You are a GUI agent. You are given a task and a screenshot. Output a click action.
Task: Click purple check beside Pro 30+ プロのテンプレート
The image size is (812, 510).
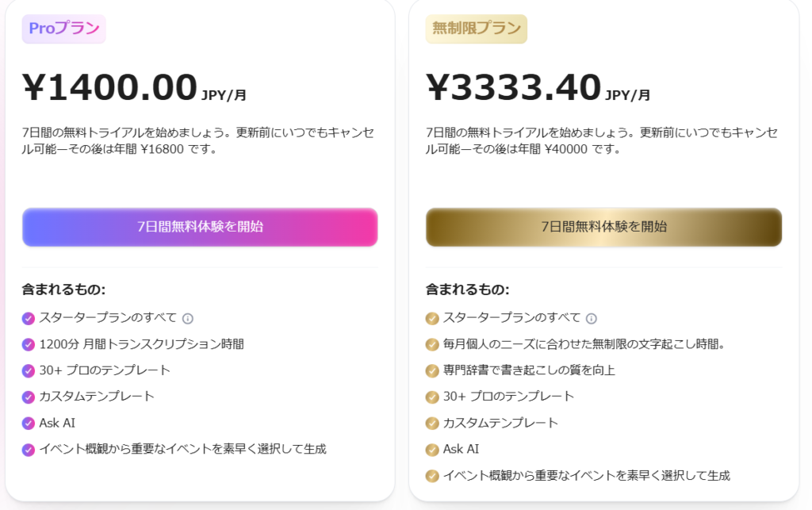pos(29,370)
